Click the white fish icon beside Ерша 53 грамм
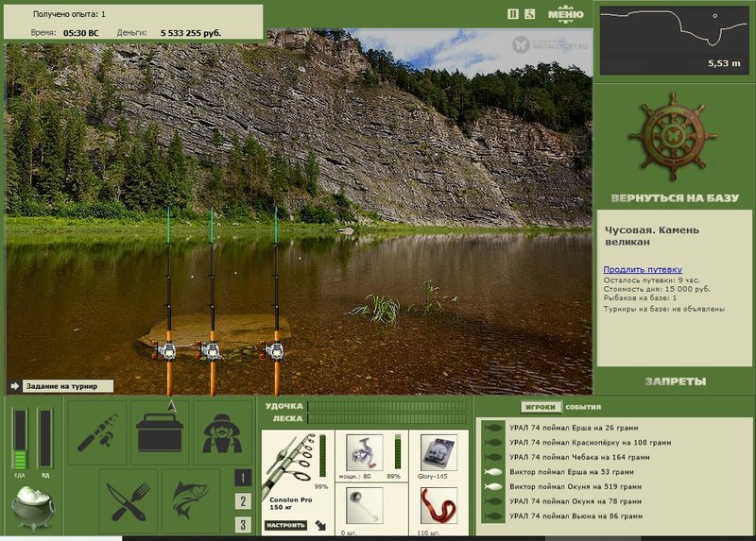The image size is (756, 541). click(x=492, y=472)
